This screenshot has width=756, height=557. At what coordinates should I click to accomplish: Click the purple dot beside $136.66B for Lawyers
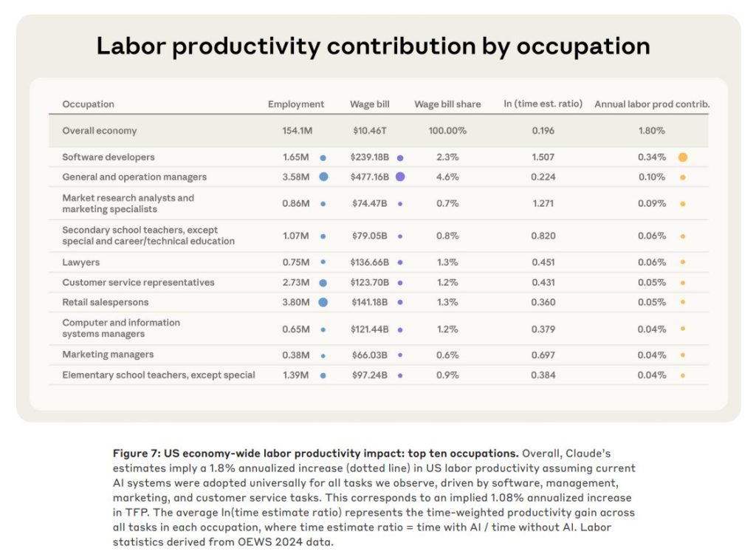click(400, 262)
